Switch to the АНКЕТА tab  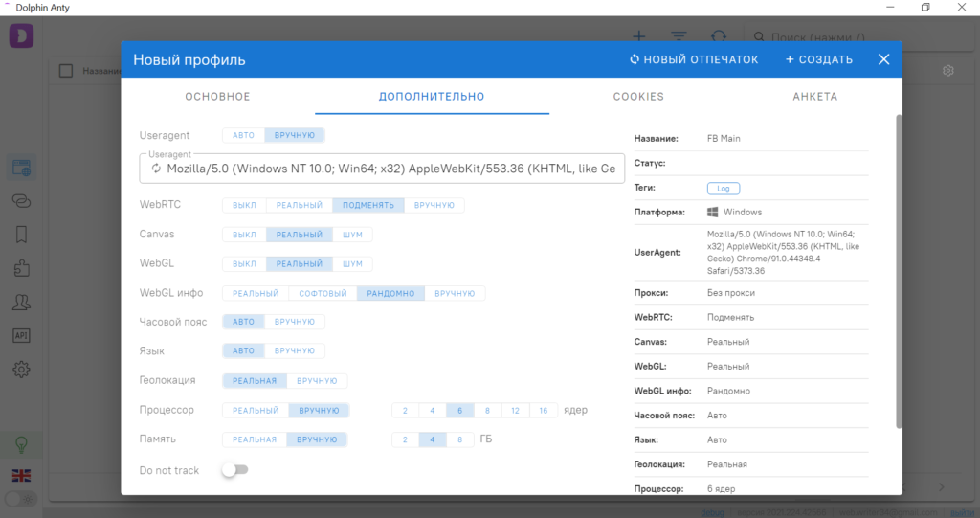[815, 97]
